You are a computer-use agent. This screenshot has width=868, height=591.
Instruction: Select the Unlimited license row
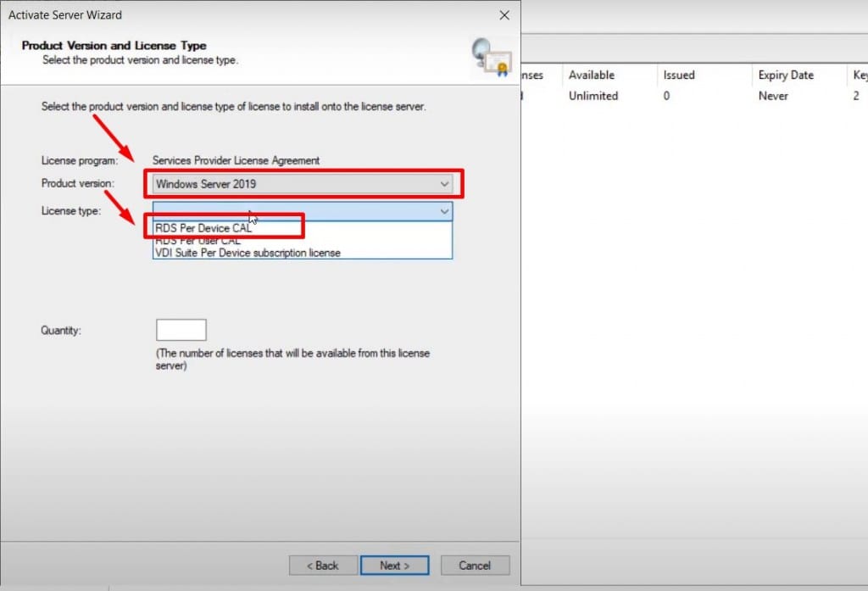(593, 96)
